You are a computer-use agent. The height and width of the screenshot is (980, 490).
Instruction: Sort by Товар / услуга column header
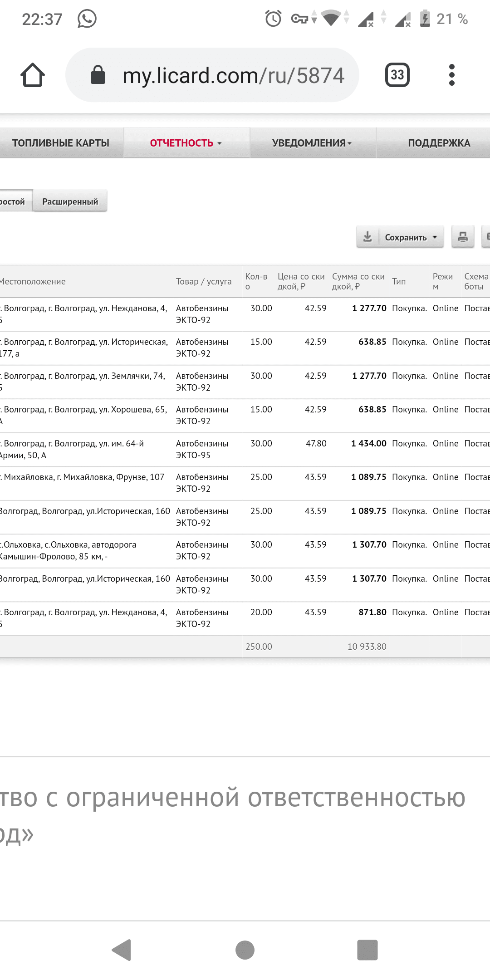204,281
